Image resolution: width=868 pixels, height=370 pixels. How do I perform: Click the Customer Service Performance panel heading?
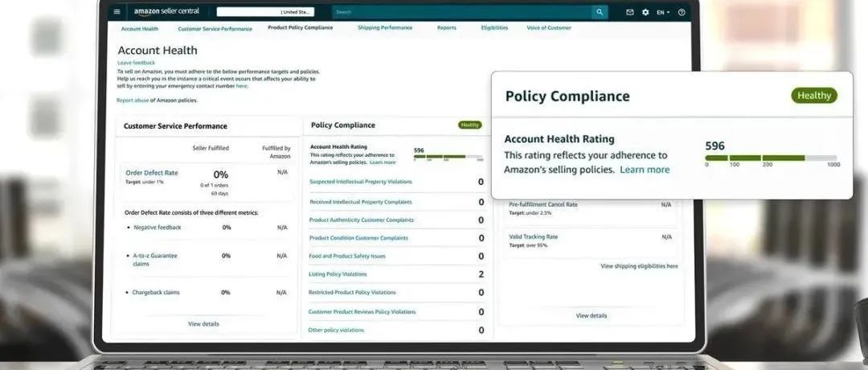[175, 126]
